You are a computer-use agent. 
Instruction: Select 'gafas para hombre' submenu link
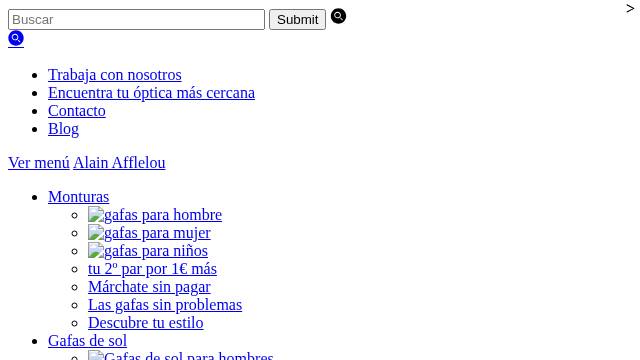pos(155,215)
